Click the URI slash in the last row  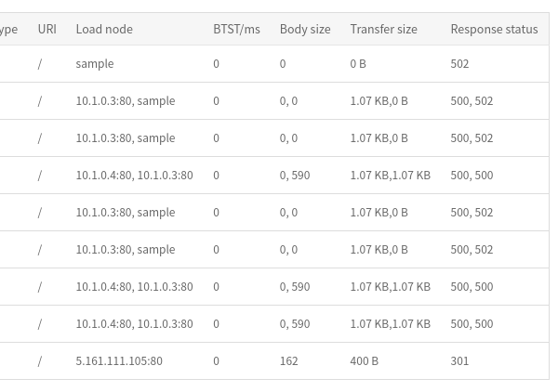pyautogui.click(x=40, y=360)
